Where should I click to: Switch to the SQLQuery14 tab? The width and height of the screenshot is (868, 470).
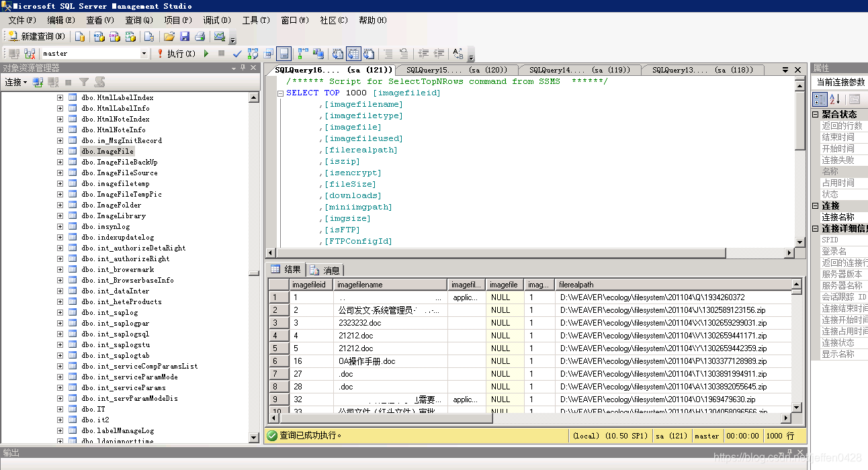pyautogui.click(x=579, y=70)
